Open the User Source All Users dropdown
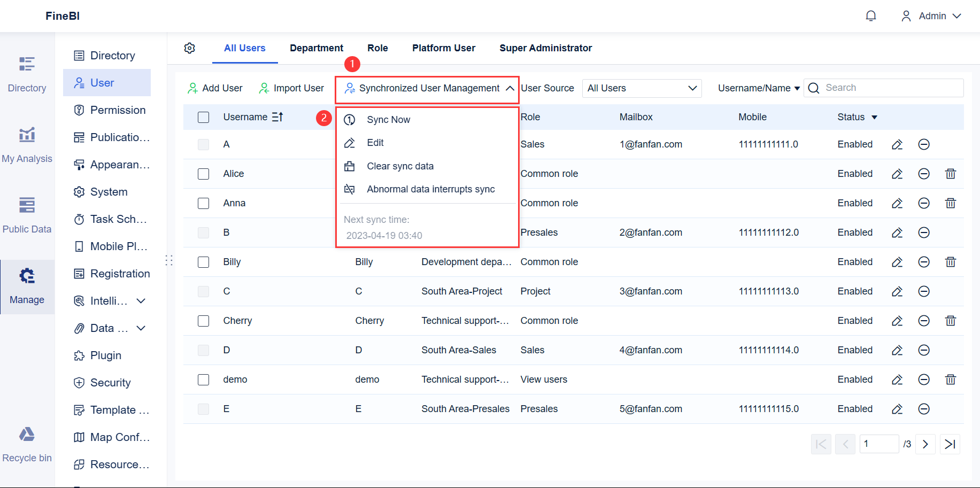The height and width of the screenshot is (488, 980). coord(641,88)
